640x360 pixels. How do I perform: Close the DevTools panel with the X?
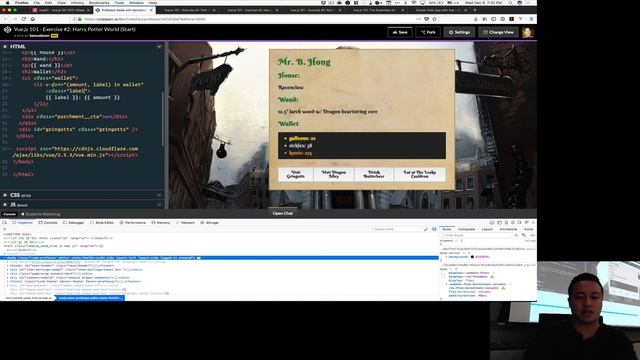(x=533, y=223)
